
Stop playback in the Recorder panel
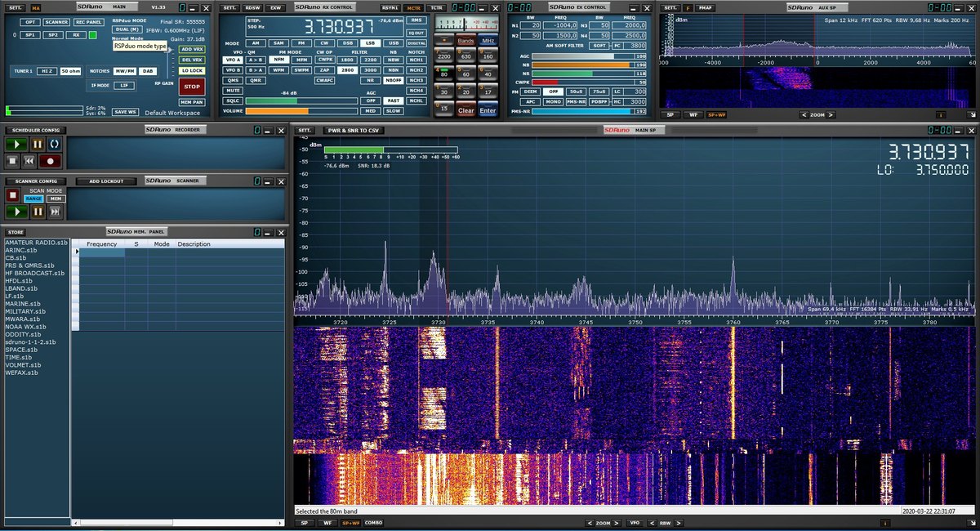click(x=13, y=161)
